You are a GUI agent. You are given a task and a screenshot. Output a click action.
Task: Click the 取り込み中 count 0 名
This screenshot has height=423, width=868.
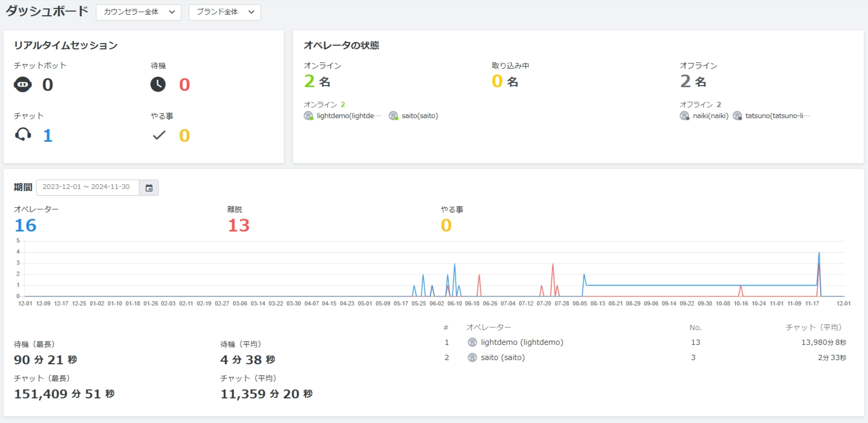tap(505, 81)
